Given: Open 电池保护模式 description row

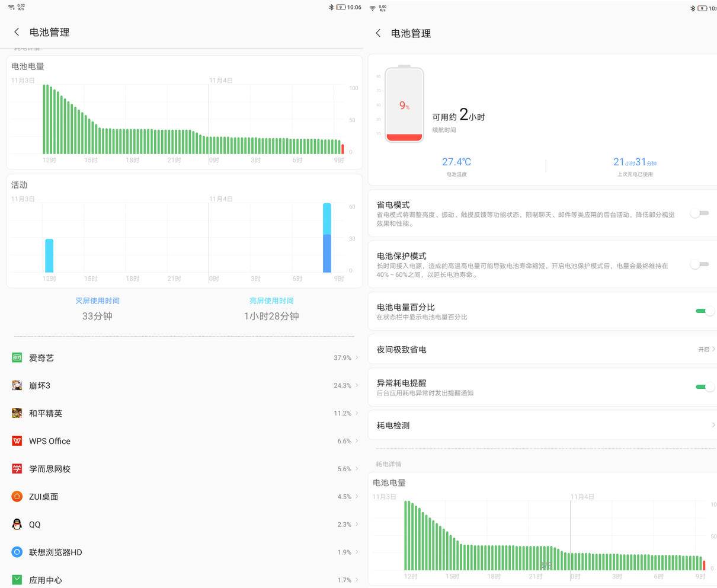Looking at the screenshot, I should click(x=542, y=264).
